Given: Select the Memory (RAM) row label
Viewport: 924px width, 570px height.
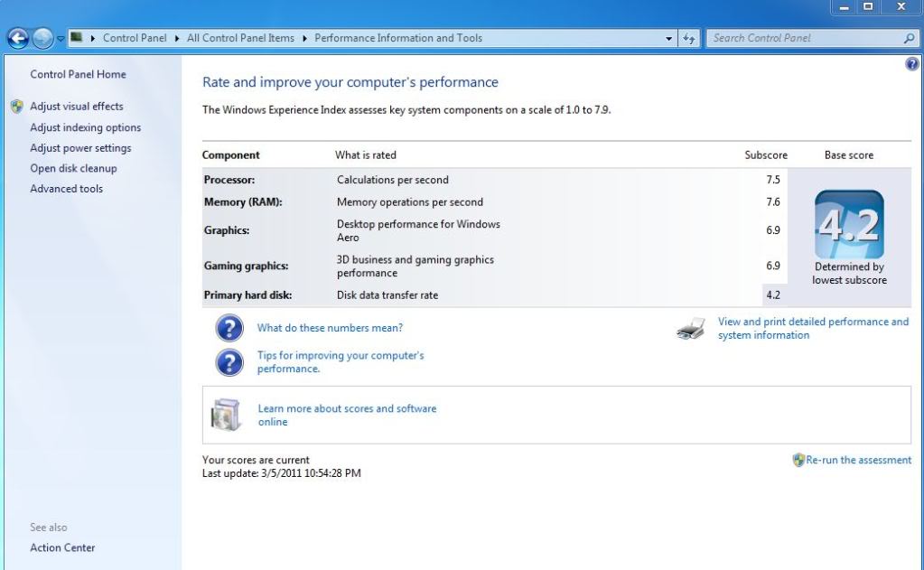Looking at the screenshot, I should click(243, 202).
